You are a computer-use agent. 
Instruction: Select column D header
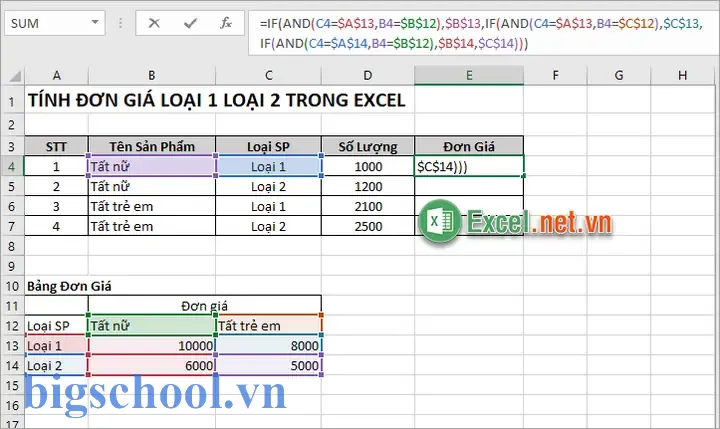[x=368, y=75]
